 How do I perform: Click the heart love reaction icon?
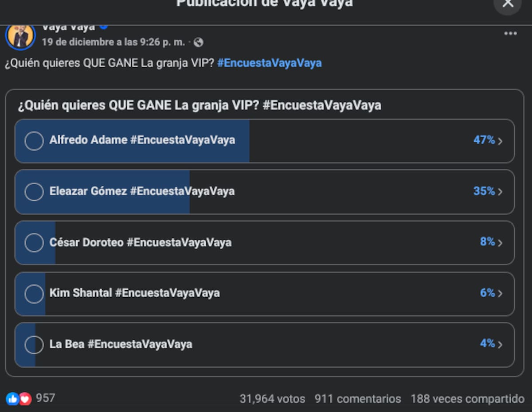pos(25,399)
